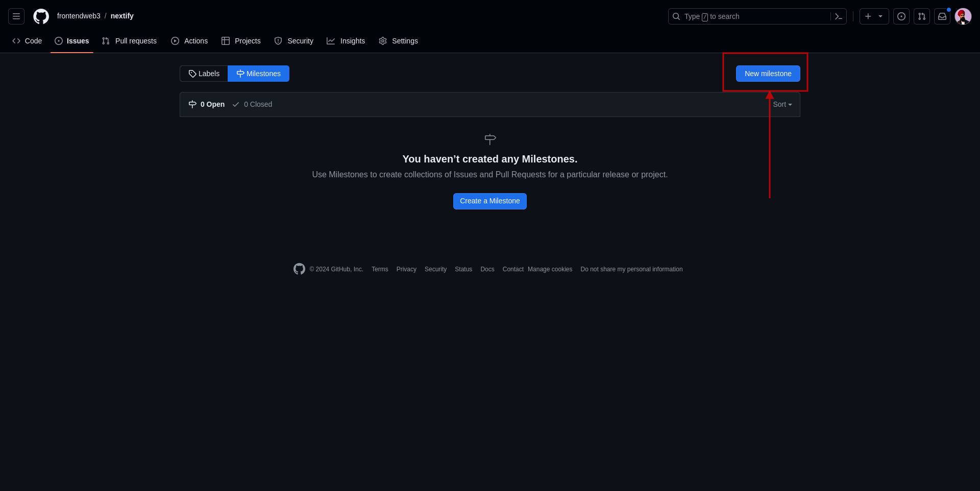View the Insights tab
Image resolution: width=980 pixels, height=491 pixels.
point(346,41)
